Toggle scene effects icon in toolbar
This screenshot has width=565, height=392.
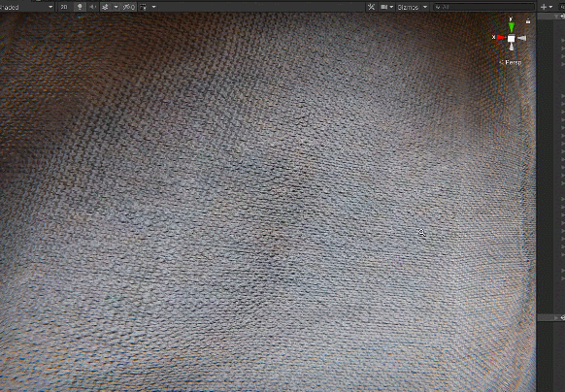106,7
